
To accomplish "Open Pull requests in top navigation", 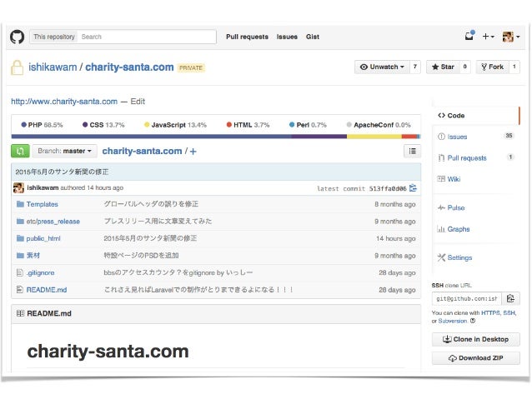I will click(x=247, y=37).
